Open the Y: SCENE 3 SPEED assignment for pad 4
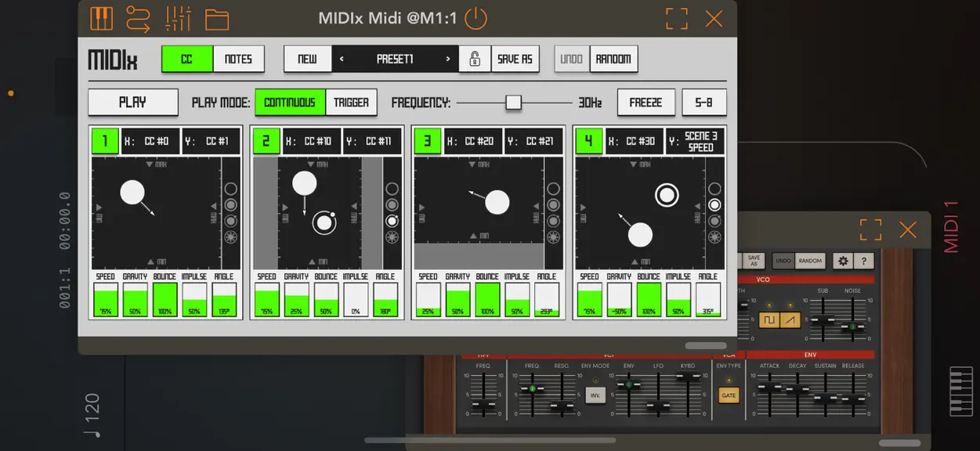Screen dimensions: 980x451 click(696, 141)
